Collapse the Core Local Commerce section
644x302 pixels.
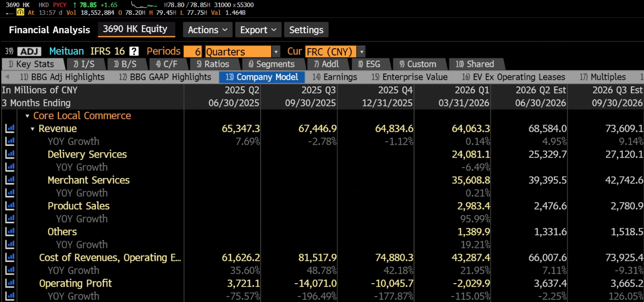click(27, 116)
